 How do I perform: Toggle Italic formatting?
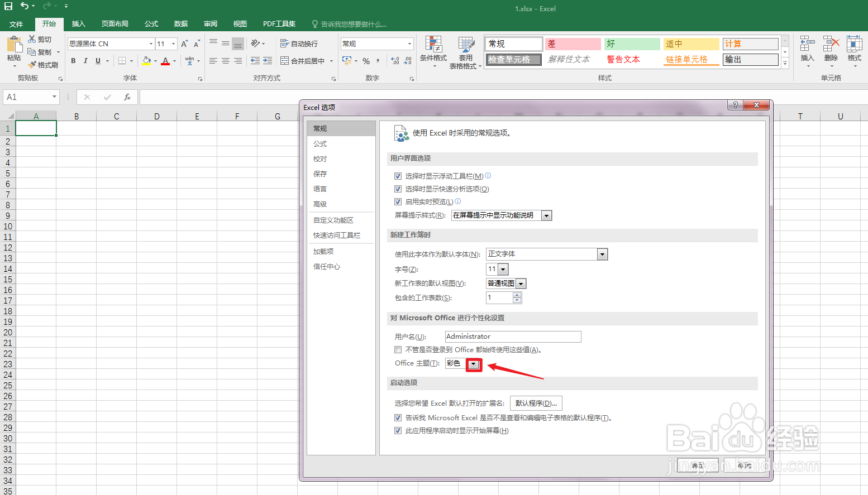coord(85,61)
